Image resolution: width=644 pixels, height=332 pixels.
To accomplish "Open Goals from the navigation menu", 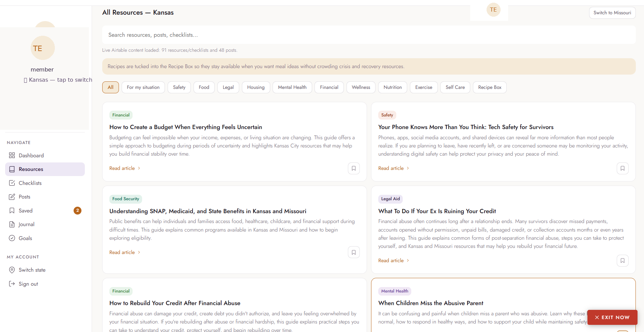I will pyautogui.click(x=45, y=238).
